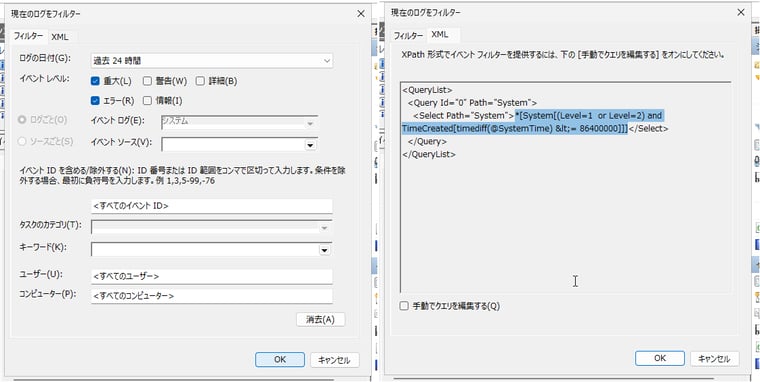Click キャンセル in right XML dialog
The image size is (760, 382).
[x=714, y=358]
